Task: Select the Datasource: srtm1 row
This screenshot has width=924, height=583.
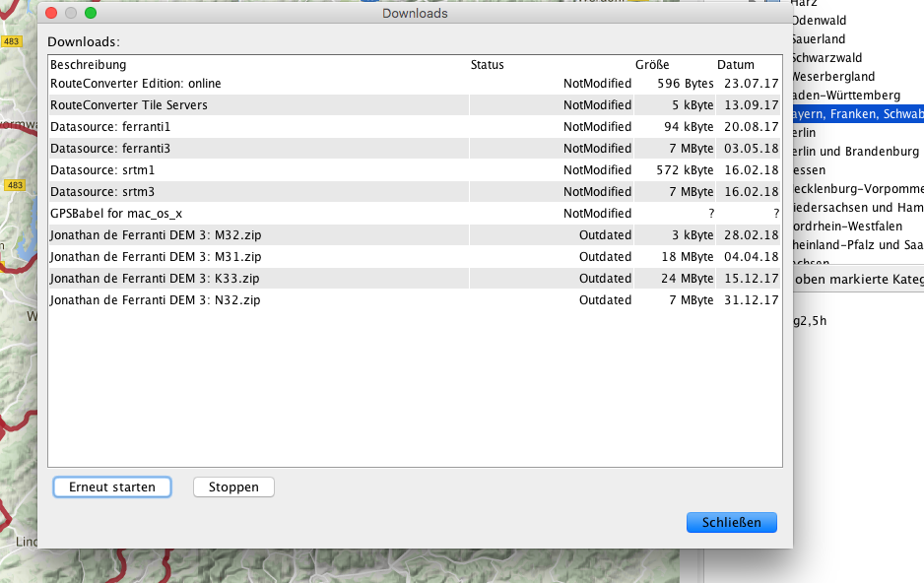Action: pyautogui.click(x=102, y=170)
